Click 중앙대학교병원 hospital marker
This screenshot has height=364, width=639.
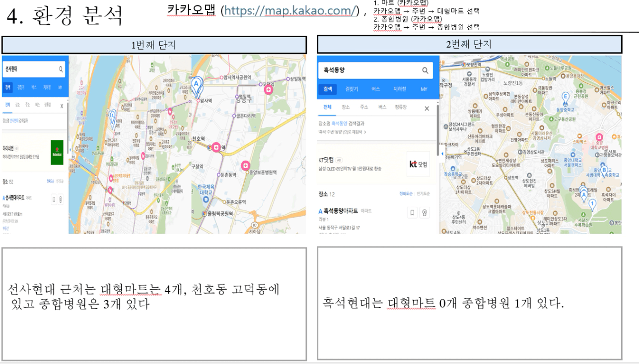coord(599,137)
